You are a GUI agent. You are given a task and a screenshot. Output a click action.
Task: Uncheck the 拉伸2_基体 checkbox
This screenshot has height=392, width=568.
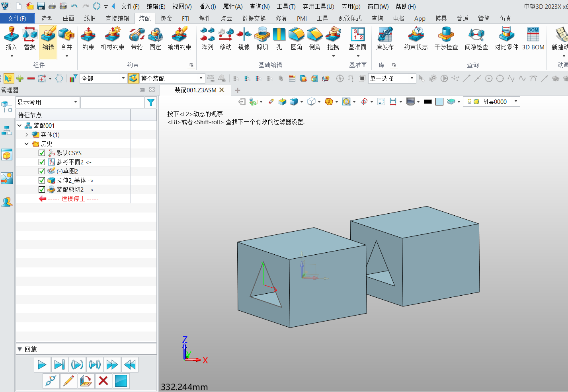(x=42, y=180)
